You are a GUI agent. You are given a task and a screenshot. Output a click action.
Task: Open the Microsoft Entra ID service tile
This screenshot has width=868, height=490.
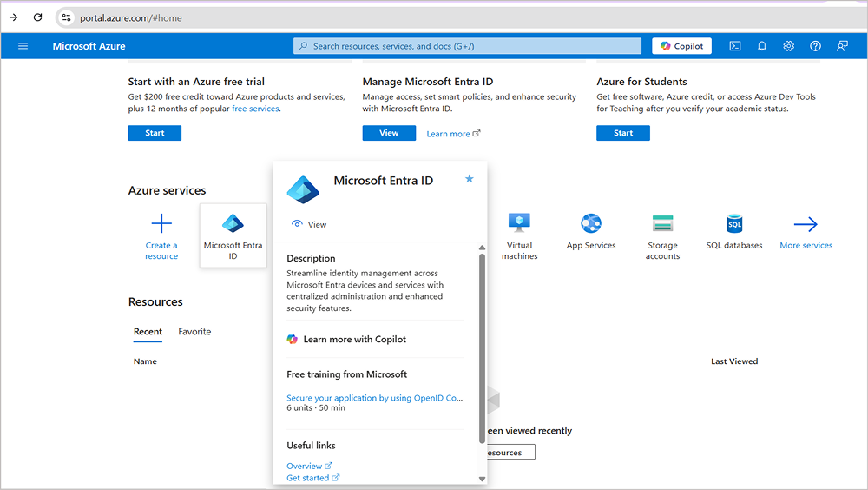(233, 235)
